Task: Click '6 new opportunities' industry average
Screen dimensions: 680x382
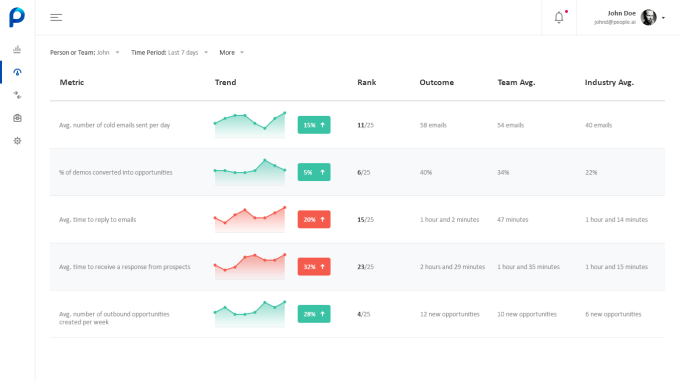Action: [613, 314]
